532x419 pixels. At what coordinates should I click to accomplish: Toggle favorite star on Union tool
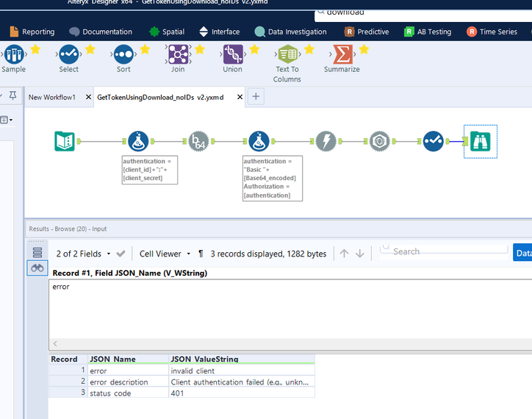point(254,49)
